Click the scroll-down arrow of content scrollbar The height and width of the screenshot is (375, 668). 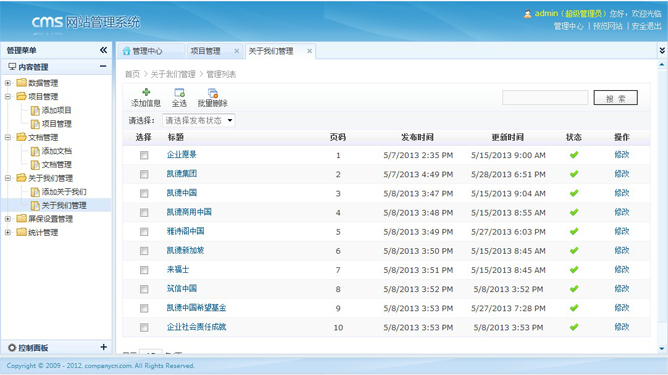pyautogui.click(x=662, y=349)
